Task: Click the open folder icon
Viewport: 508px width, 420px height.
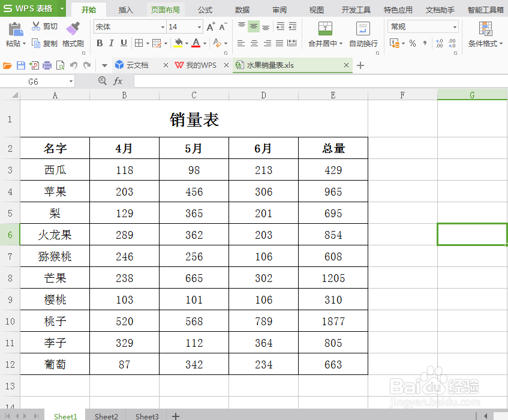Action: pyautogui.click(x=7, y=65)
